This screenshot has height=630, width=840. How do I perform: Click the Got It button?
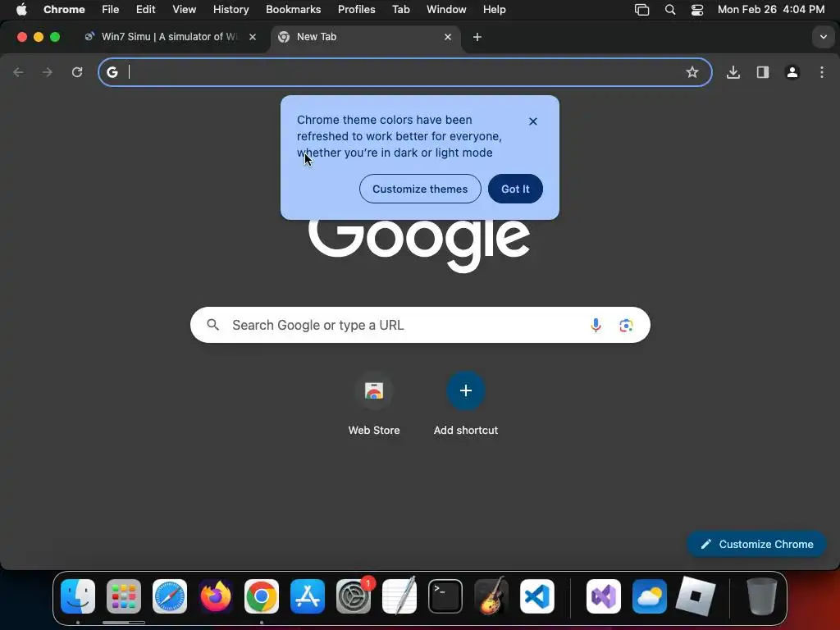[x=515, y=189]
